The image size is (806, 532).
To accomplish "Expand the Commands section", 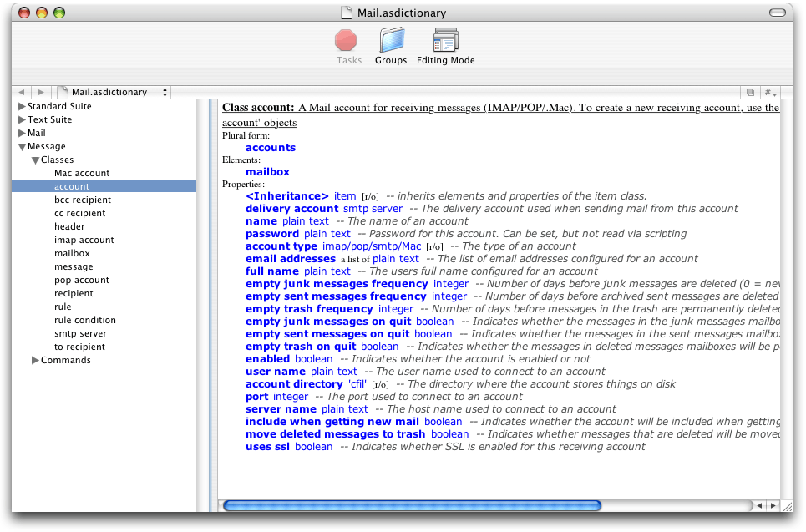I will click(33, 360).
